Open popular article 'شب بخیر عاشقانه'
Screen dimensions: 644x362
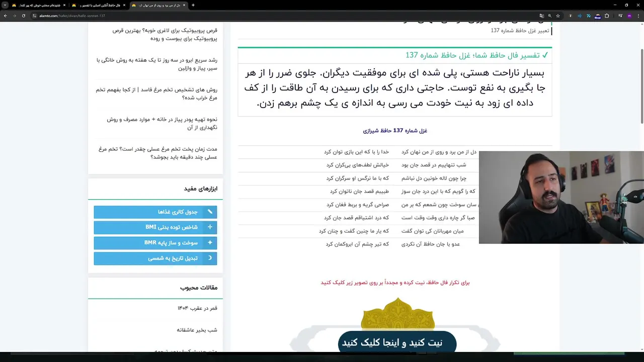(x=197, y=330)
